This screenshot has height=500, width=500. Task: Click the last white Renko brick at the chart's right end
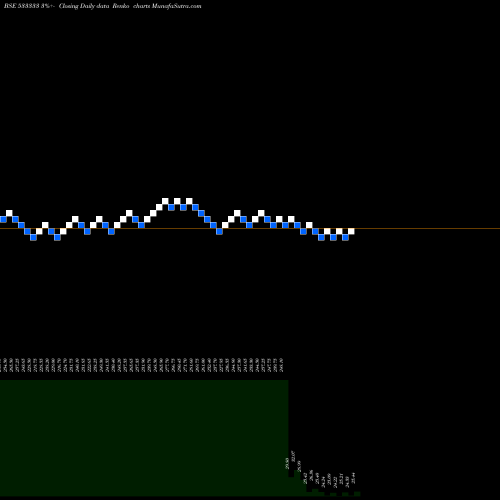point(351,231)
